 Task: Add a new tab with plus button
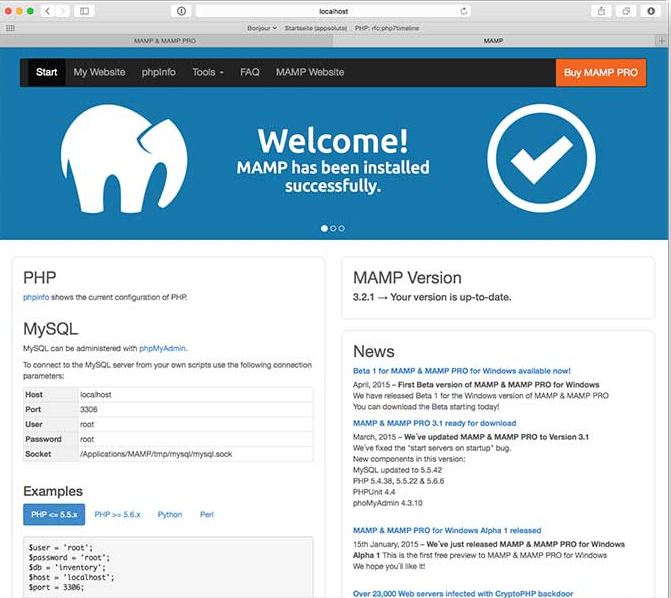pos(662,41)
